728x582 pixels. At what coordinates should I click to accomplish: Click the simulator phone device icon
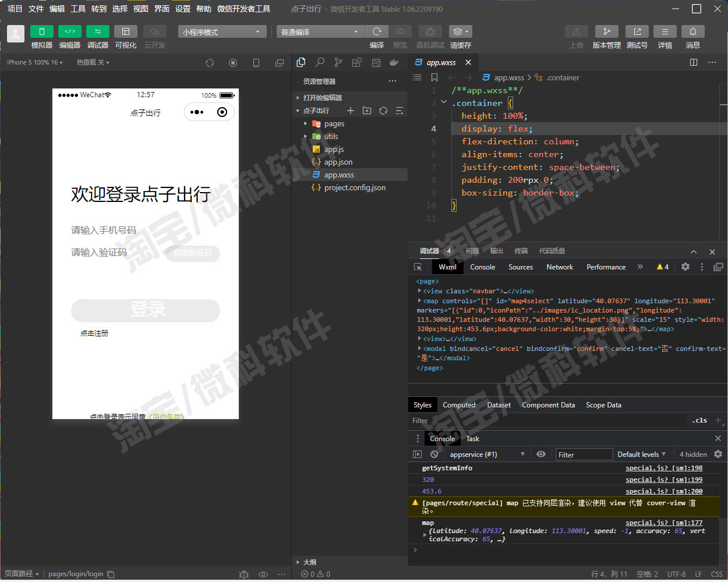[x=256, y=63]
